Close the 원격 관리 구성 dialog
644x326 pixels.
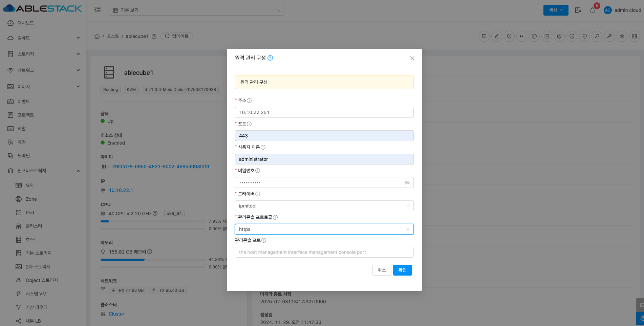pos(412,58)
